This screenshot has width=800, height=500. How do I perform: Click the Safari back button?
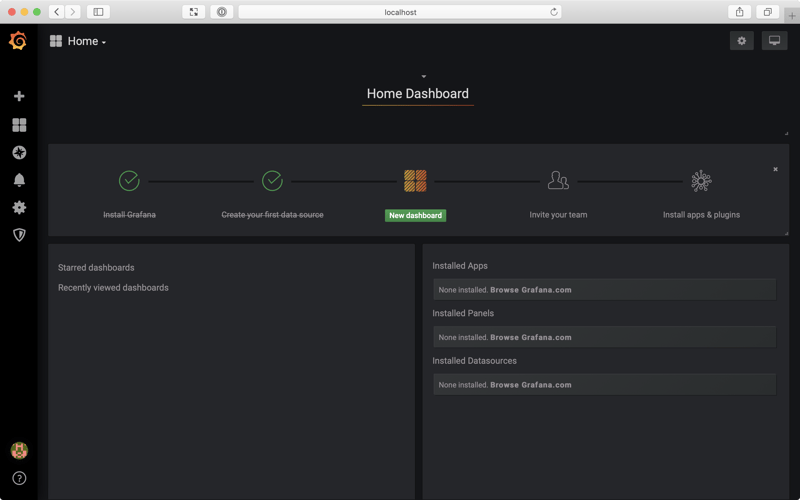[x=57, y=12]
